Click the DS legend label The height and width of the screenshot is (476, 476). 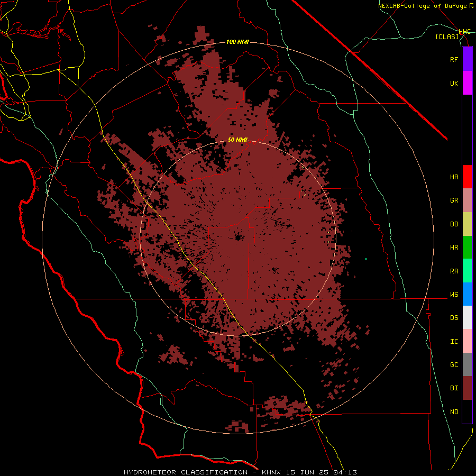tap(454, 318)
